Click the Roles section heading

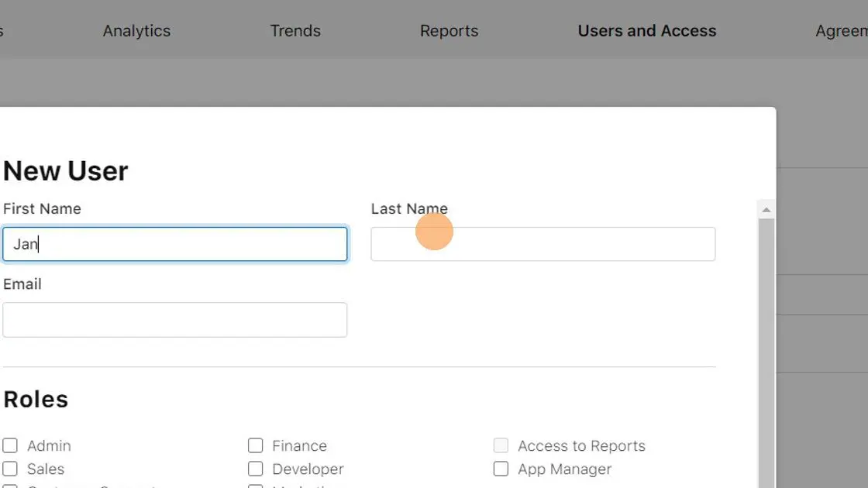(36, 400)
